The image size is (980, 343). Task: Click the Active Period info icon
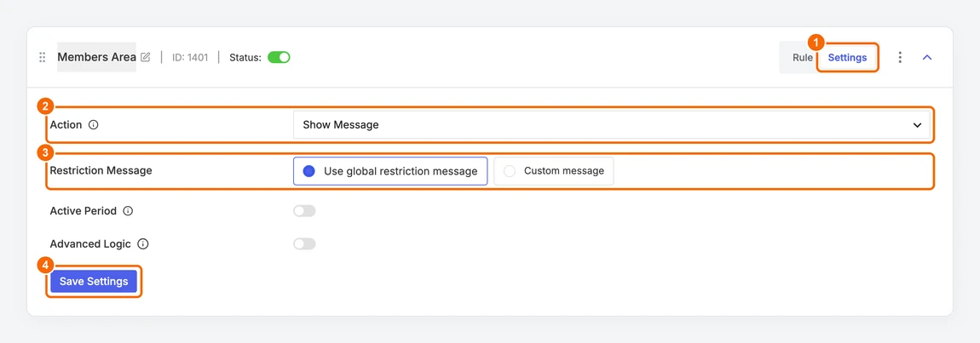[x=128, y=211]
